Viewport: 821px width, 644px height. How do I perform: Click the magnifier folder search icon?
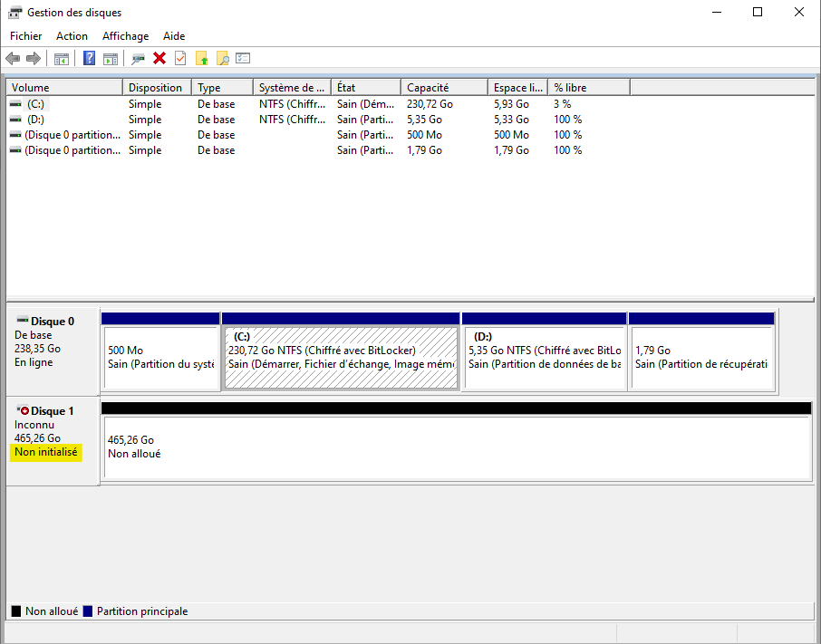point(222,59)
